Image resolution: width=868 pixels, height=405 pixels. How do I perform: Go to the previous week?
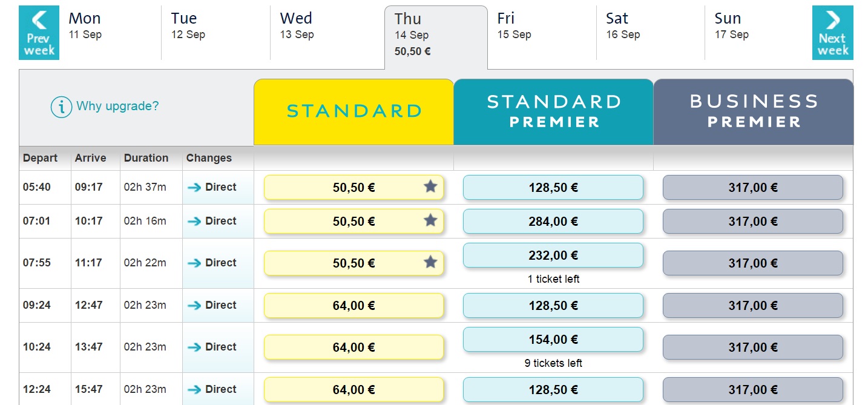(39, 33)
